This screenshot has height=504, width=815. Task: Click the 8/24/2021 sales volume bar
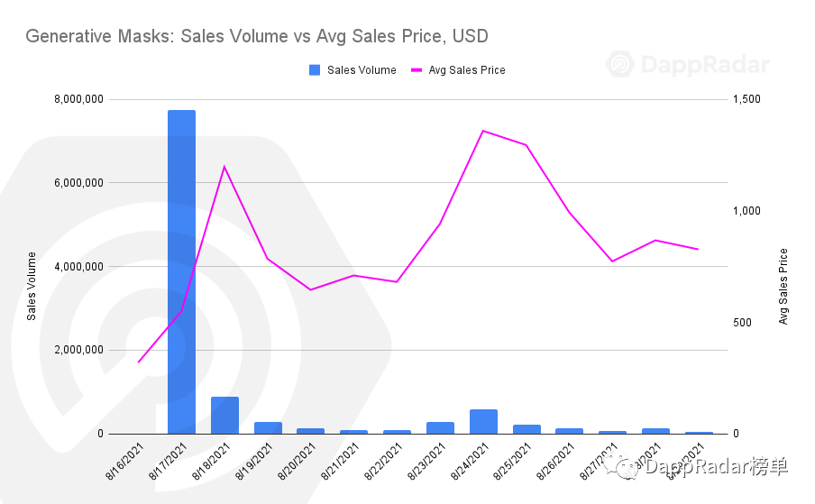tap(483, 421)
